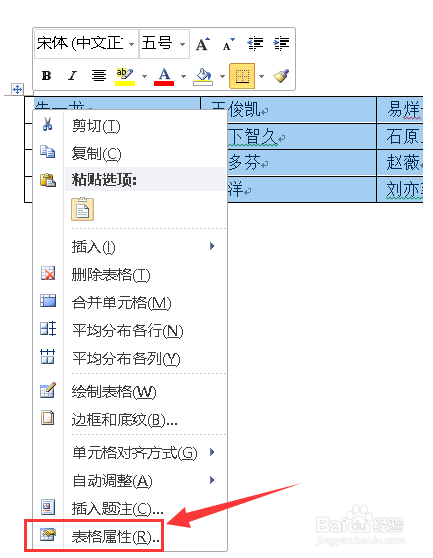Click the Decrease Indent icon

point(255,44)
